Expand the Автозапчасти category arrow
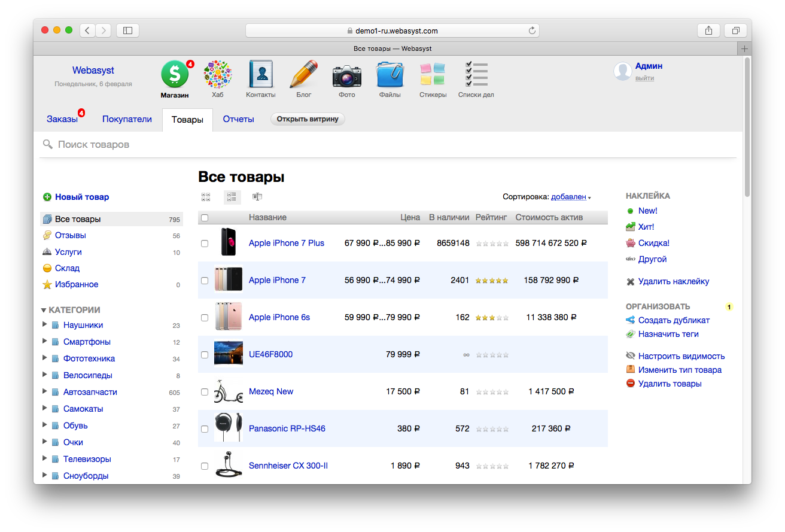This screenshot has width=785, height=532. point(44,391)
